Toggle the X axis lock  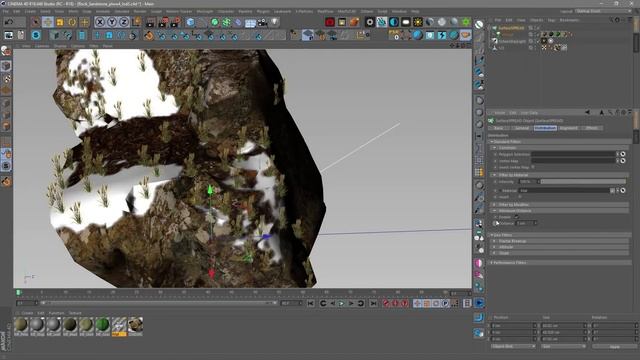coord(100,22)
